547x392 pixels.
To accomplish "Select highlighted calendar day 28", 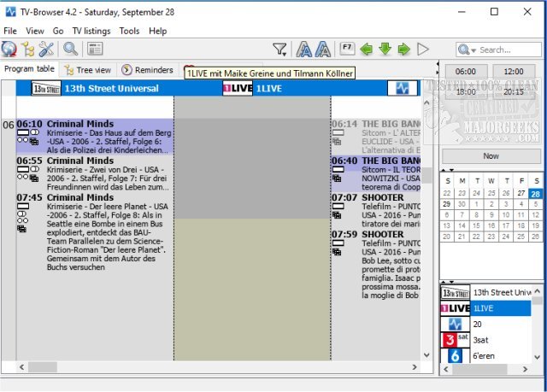I will (x=536, y=194).
